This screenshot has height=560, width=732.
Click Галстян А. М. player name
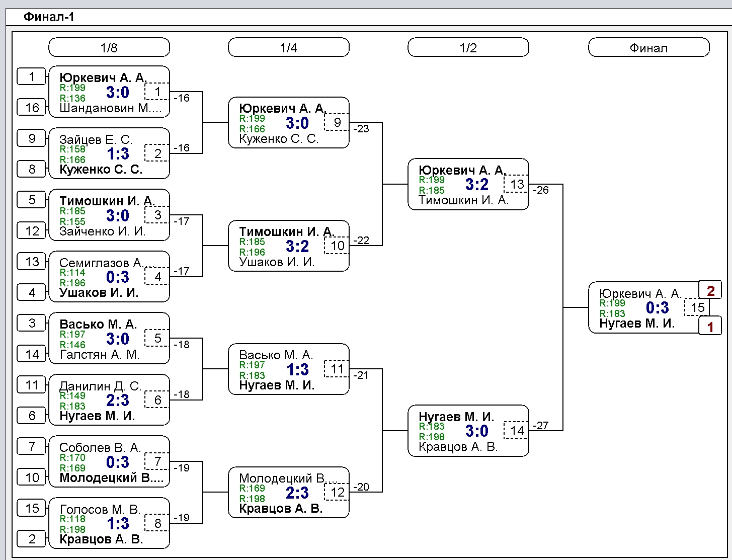(x=99, y=355)
